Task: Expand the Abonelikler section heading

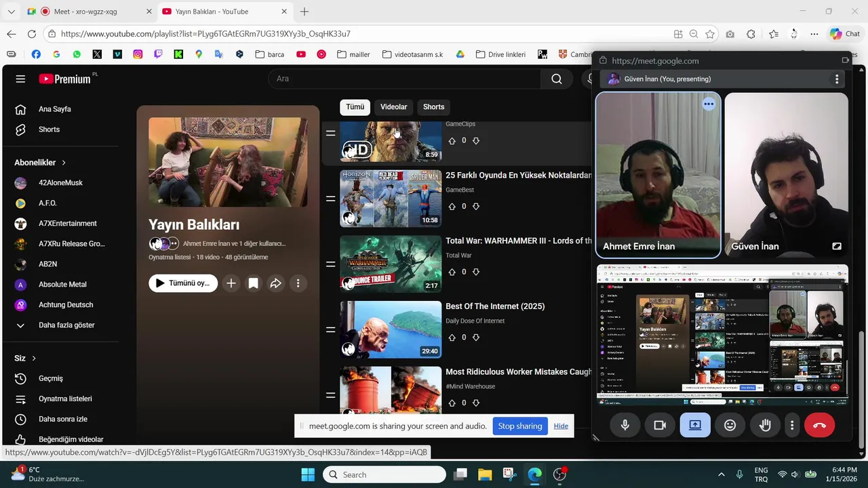Action: click(x=41, y=163)
